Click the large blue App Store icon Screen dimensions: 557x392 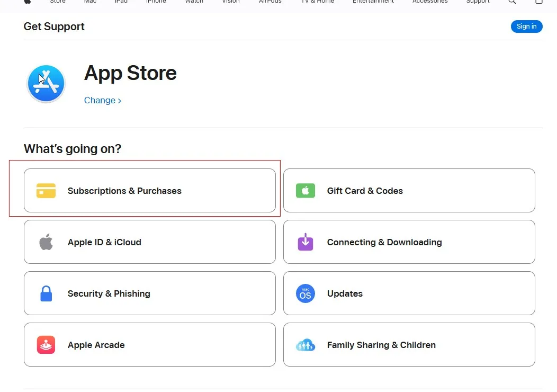pos(46,84)
